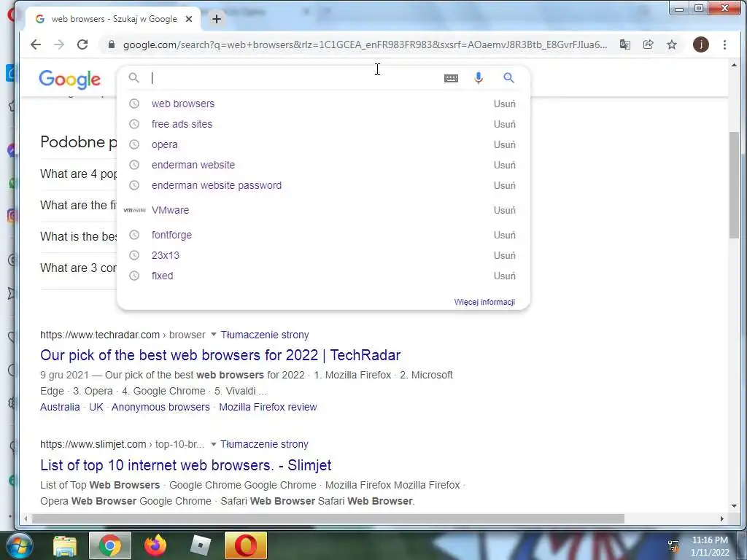
Task: Open the Mozilla Firefox review sitelink
Action: [x=268, y=408]
